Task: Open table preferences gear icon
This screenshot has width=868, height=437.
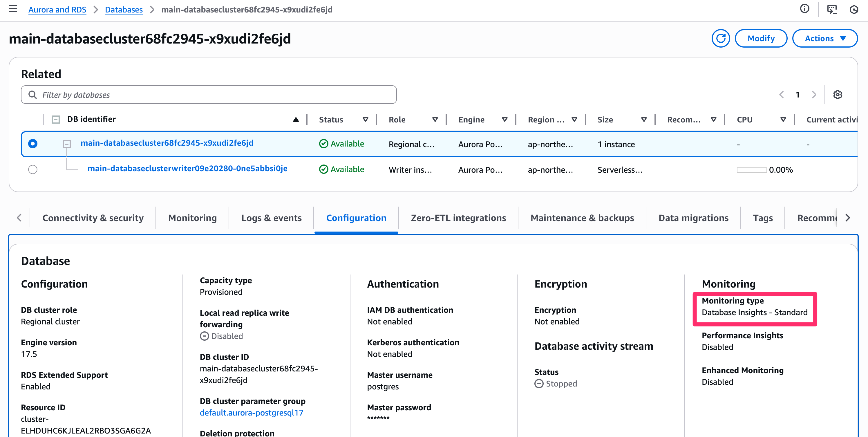Action: pyautogui.click(x=837, y=95)
